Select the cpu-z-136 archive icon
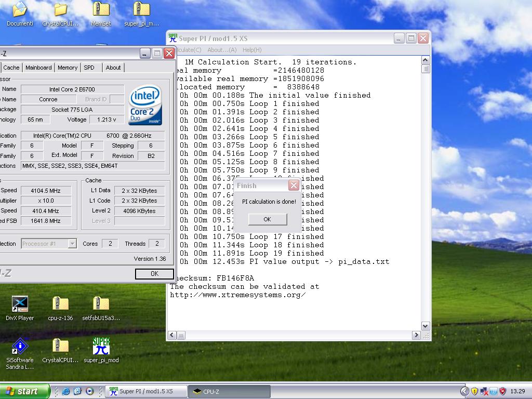532x399 pixels. click(x=60, y=308)
